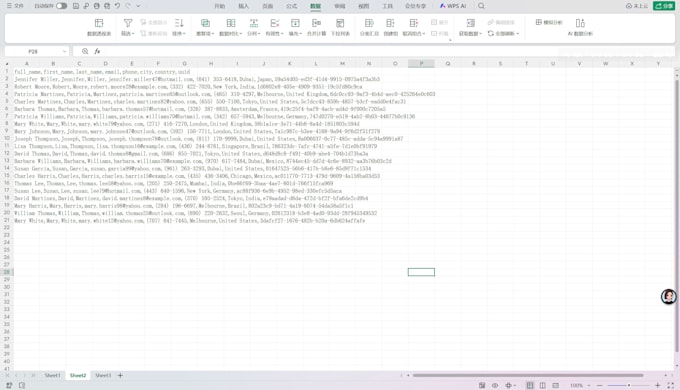Click the undo arrow icon
Image resolution: width=680 pixels, height=390 pixels.
(118, 6)
